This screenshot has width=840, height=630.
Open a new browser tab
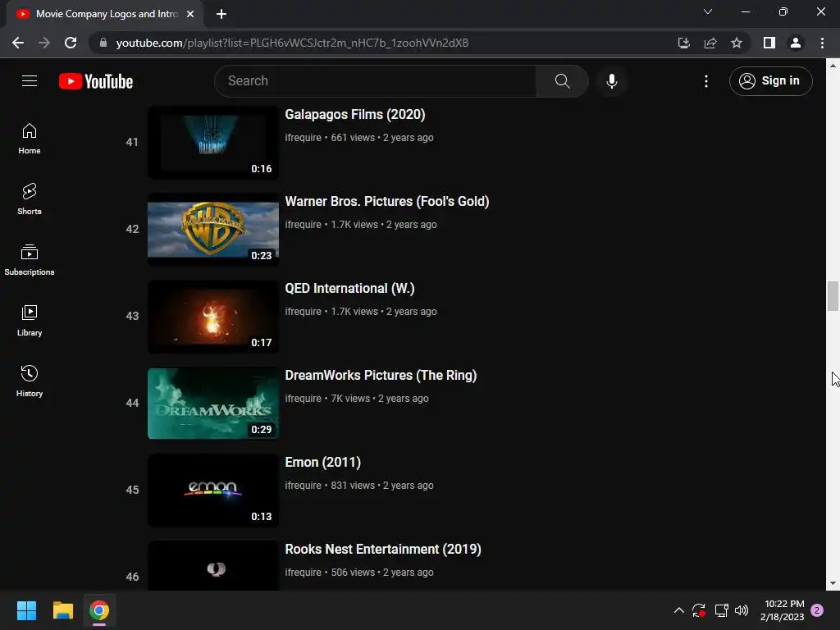(221, 14)
